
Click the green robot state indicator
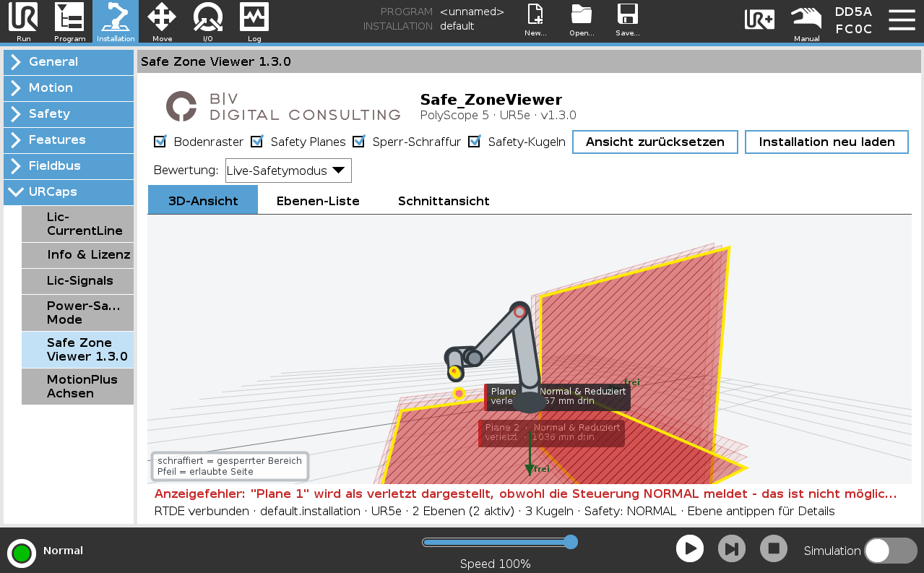(22, 553)
